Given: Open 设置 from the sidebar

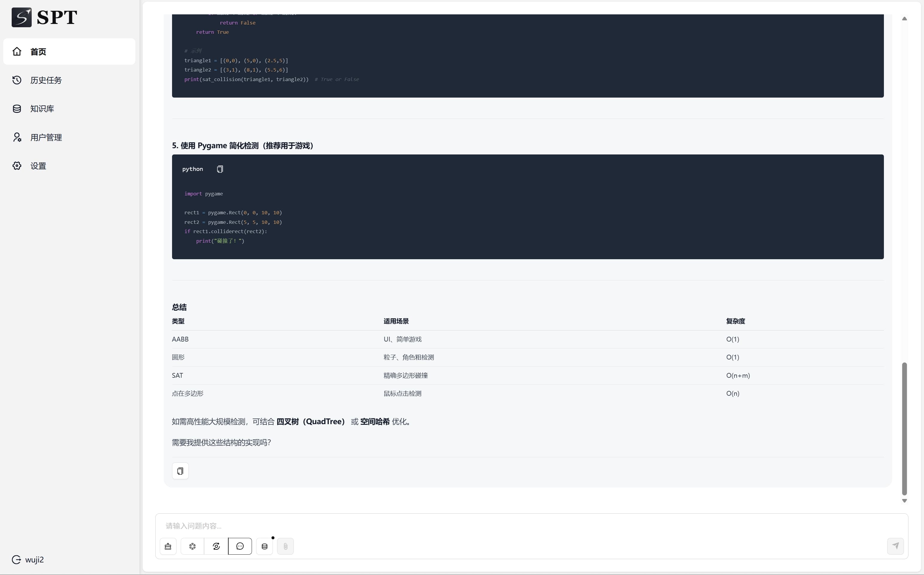Looking at the screenshot, I should pyautogui.click(x=38, y=166).
